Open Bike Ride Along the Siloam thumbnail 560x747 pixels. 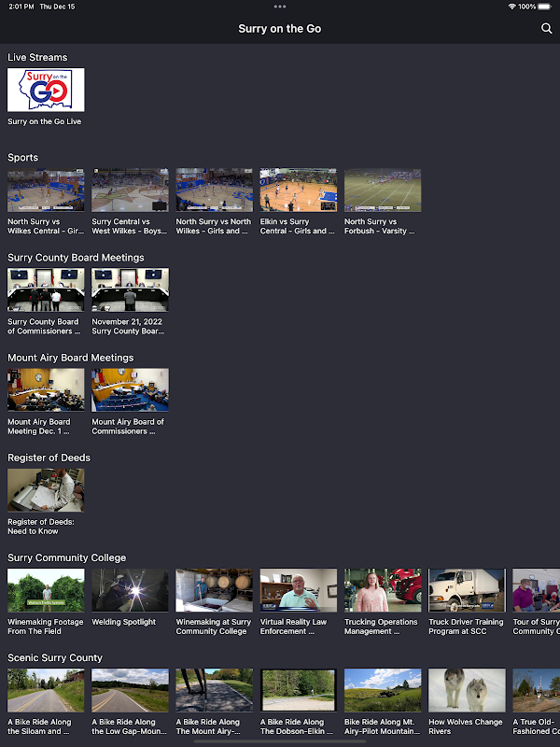[x=46, y=690]
